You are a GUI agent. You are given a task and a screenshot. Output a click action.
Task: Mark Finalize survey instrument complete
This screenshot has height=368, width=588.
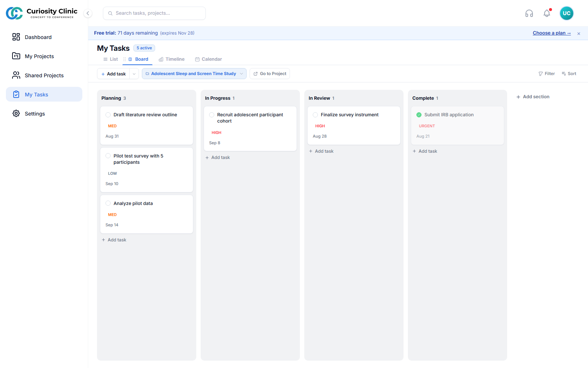[x=315, y=115]
